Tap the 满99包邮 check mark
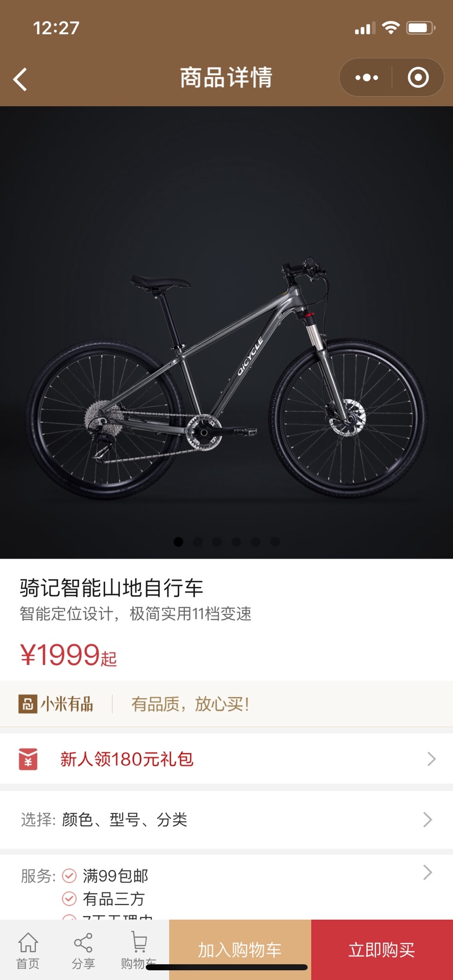This screenshot has width=453, height=980. click(69, 876)
